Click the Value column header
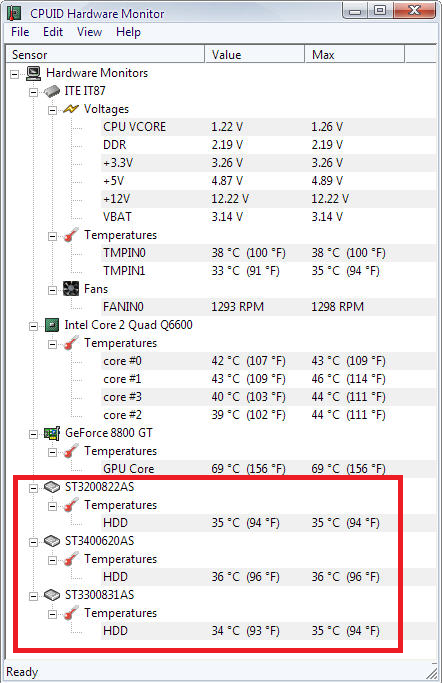Image resolution: width=442 pixels, height=683 pixels. click(x=255, y=55)
